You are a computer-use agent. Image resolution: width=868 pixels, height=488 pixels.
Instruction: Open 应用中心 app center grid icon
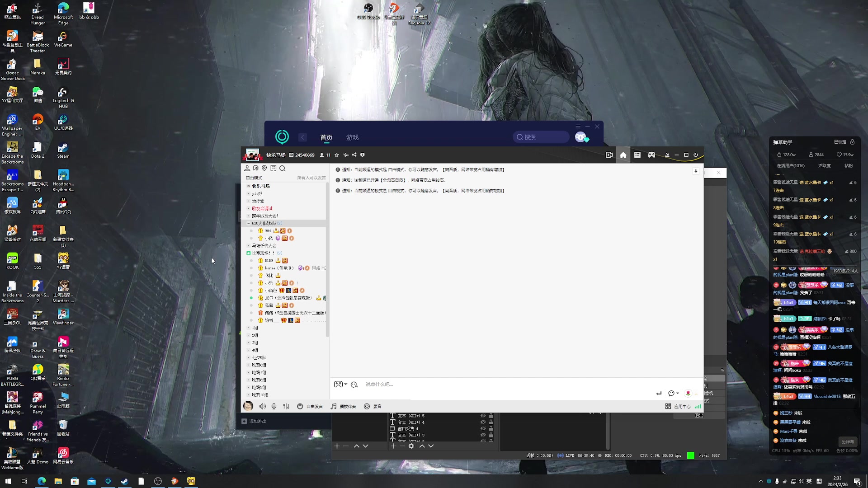point(668,406)
